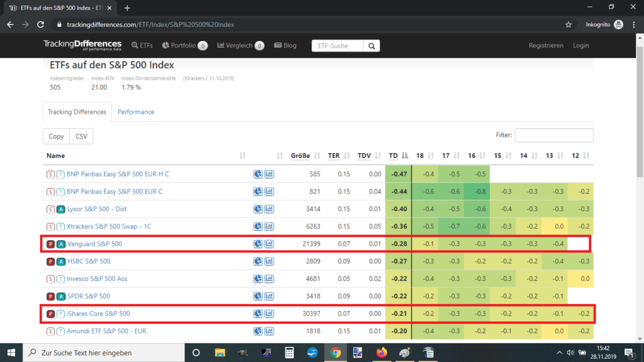The width and height of the screenshot is (644, 362).
Task: Add SPDR S&P 500 to comparison
Action: [269, 296]
